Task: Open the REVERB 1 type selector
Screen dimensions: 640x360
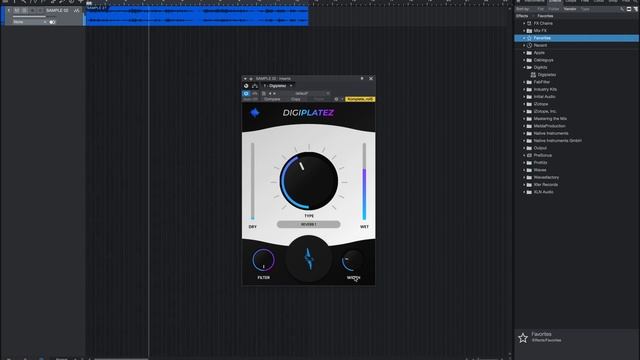Action: coord(309,224)
